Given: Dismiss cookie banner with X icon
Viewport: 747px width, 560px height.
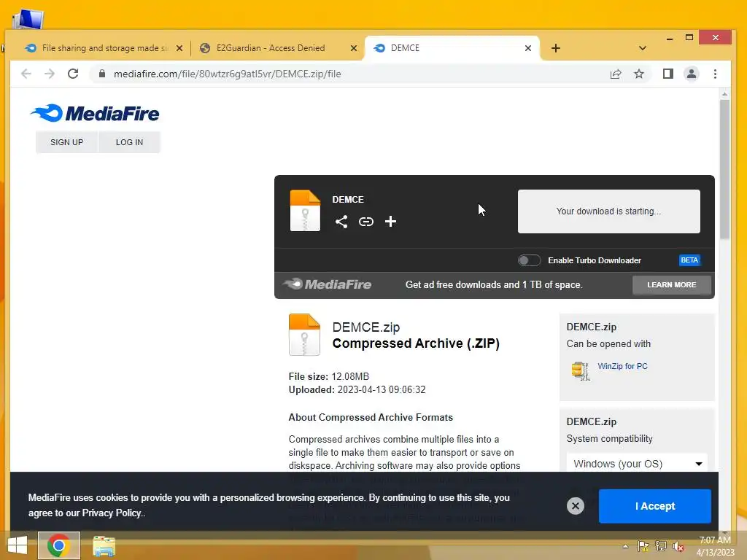Looking at the screenshot, I should (x=576, y=506).
